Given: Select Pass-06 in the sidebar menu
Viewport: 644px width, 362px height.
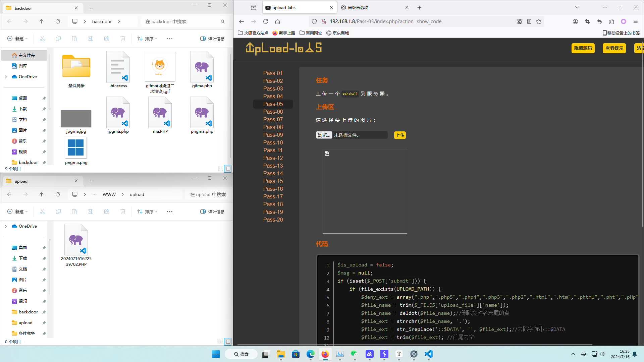Looking at the screenshot, I should (x=273, y=112).
